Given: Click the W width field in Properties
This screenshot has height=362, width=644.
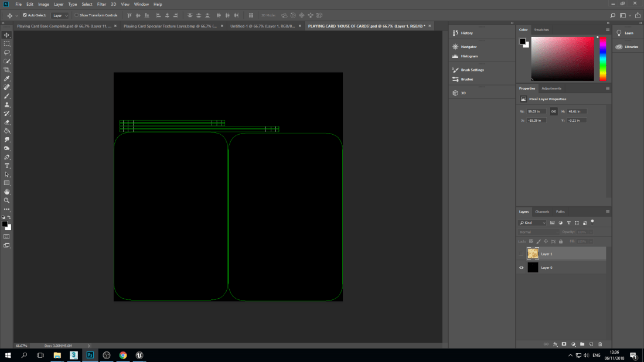Looking at the screenshot, I should click(535, 111).
